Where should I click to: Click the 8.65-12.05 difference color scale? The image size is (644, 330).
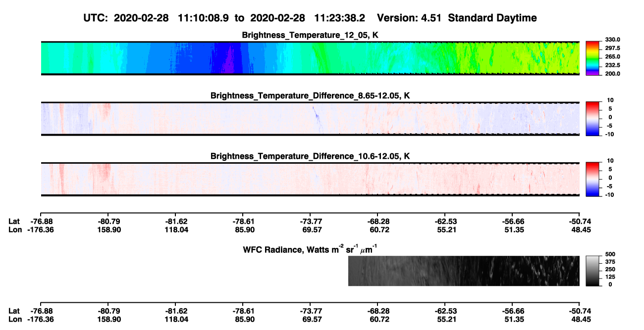coord(592,118)
